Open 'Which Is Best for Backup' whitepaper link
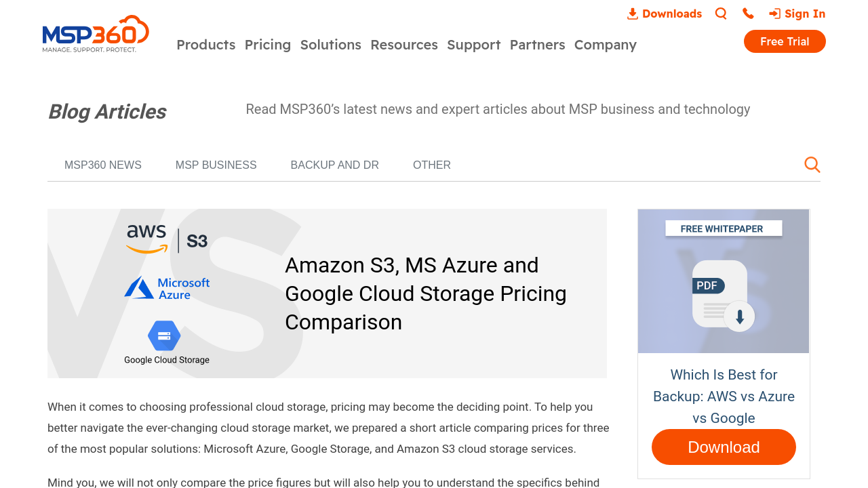This screenshot has width=868, height=488. 724,396
